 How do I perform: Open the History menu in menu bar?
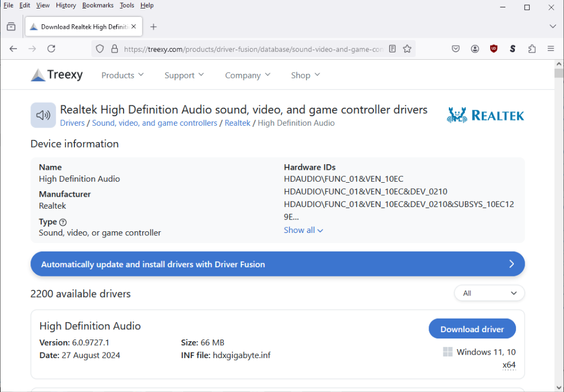point(66,5)
